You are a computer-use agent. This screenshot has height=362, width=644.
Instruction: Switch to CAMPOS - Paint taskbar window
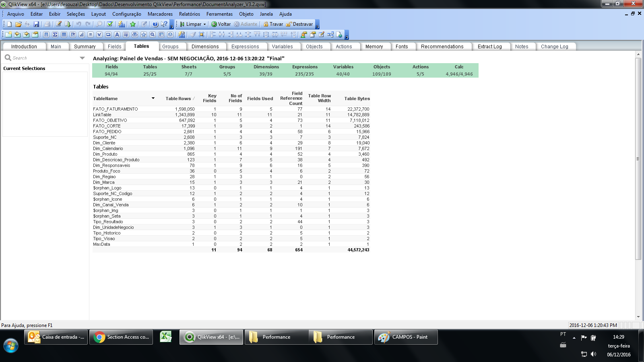pyautogui.click(x=406, y=337)
